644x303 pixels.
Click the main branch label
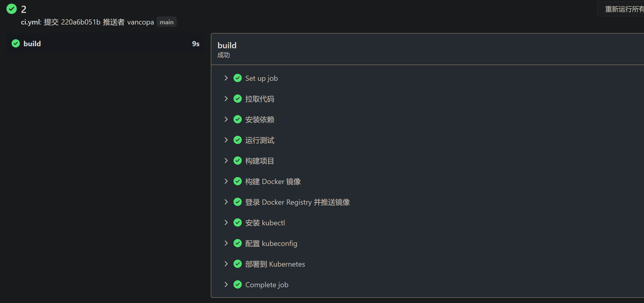[166, 22]
